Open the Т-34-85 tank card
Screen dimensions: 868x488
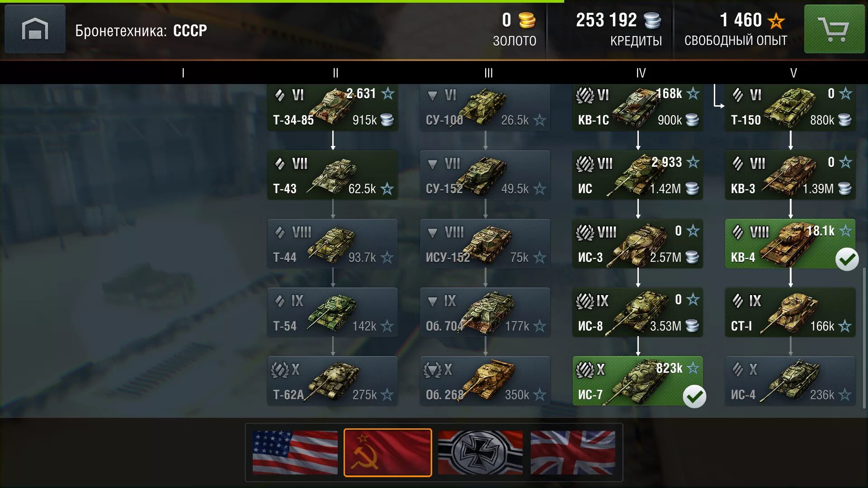point(333,108)
